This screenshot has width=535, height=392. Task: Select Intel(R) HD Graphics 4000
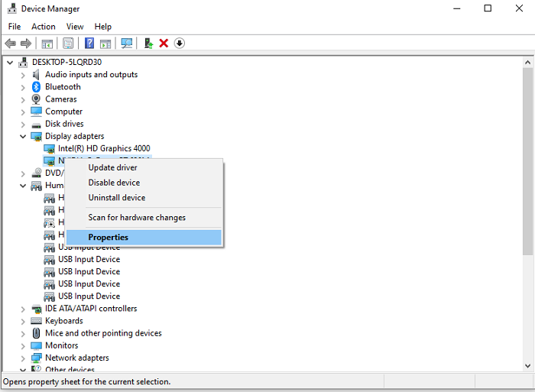[104, 148]
